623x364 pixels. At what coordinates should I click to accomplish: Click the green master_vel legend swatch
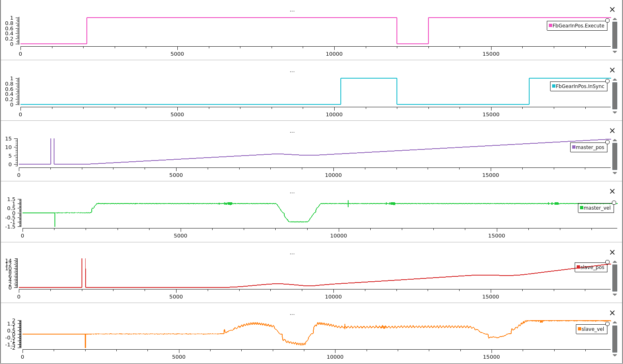click(581, 208)
